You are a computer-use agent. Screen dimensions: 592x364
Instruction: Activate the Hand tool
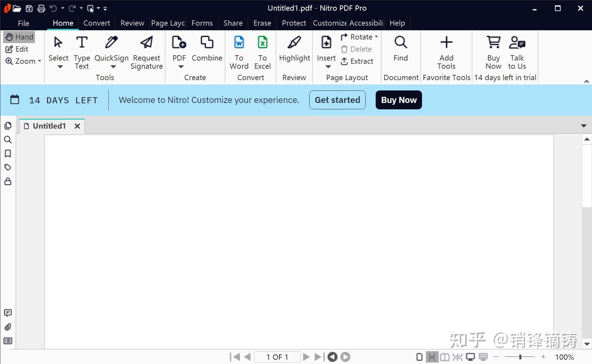pos(20,37)
